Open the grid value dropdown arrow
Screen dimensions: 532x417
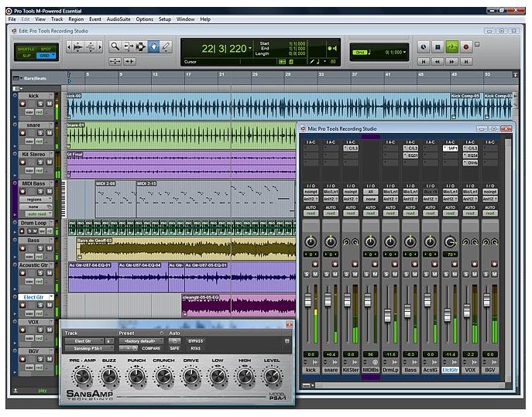tap(404, 52)
